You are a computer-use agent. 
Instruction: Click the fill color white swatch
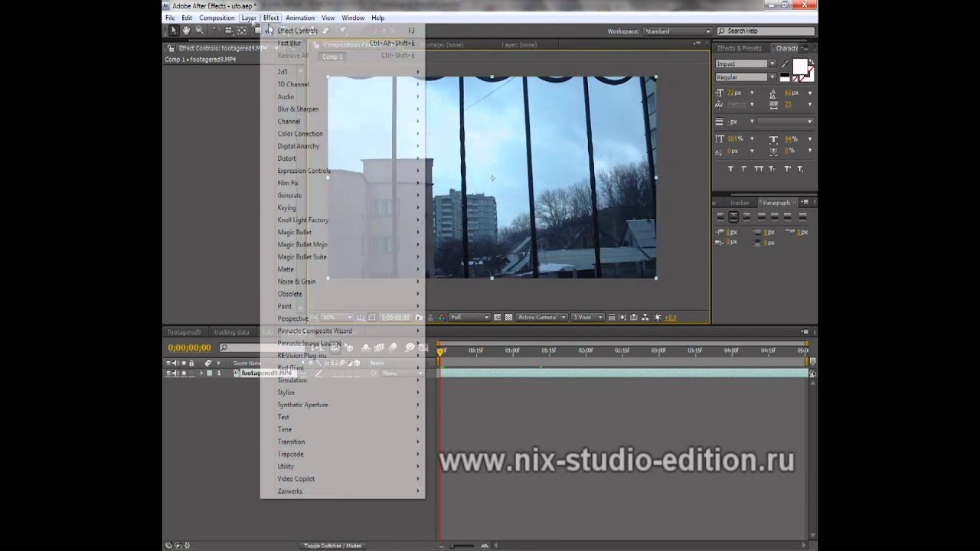pyautogui.click(x=799, y=66)
